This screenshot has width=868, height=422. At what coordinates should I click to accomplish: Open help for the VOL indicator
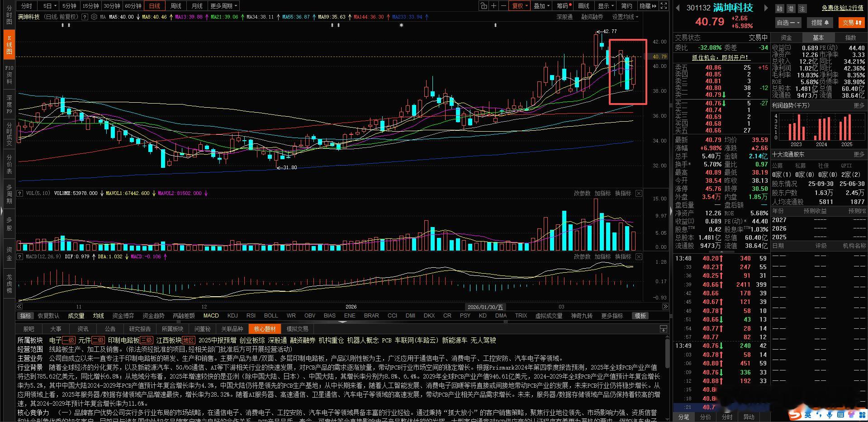coord(20,193)
